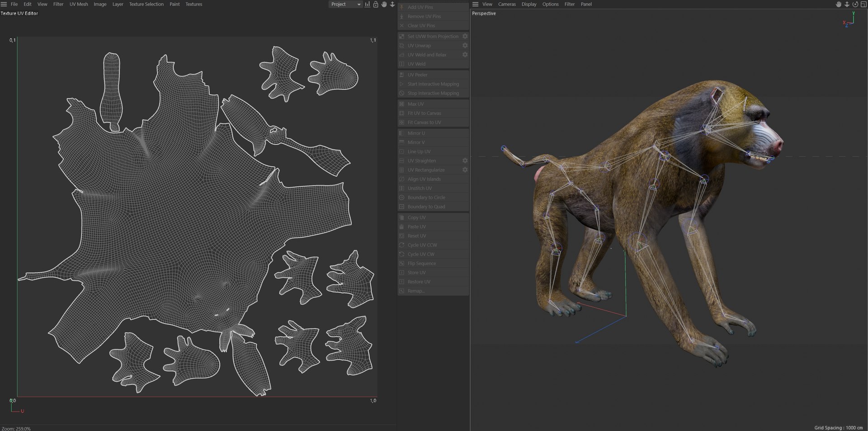Open the Panel menu in viewport
The height and width of the screenshot is (431, 868).
pyautogui.click(x=586, y=4)
